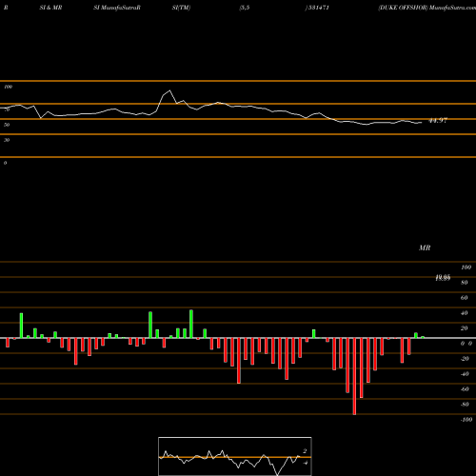Click the RSI value label 44.97
Viewport: 476px width, 476px height.
(x=438, y=121)
